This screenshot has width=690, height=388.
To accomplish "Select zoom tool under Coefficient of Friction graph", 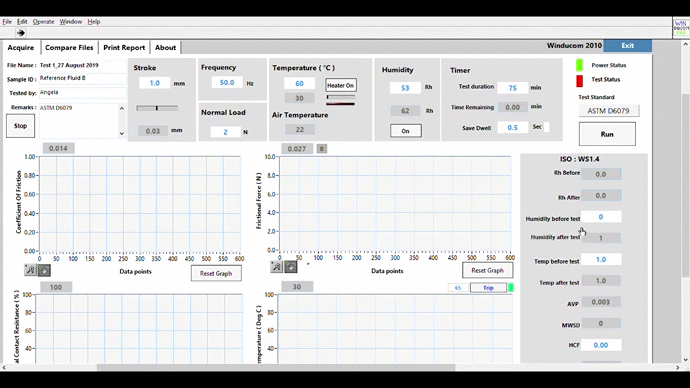I will tap(30, 270).
